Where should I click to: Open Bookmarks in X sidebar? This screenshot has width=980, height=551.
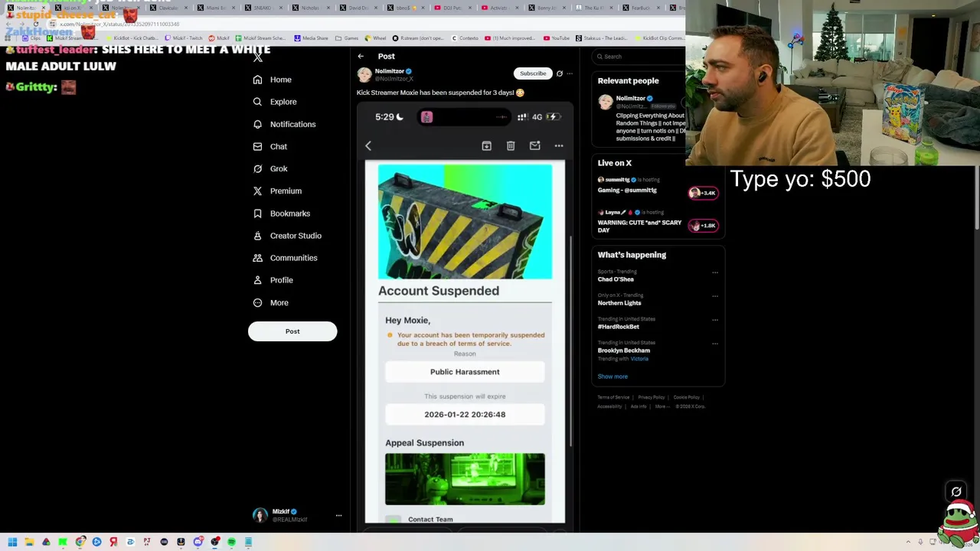pos(281,214)
